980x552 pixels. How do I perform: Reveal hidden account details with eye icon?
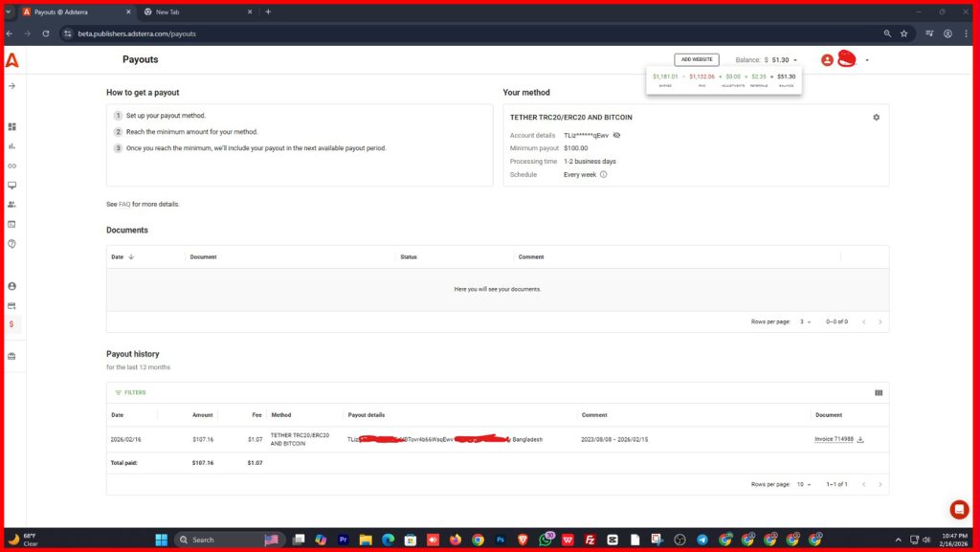617,136
